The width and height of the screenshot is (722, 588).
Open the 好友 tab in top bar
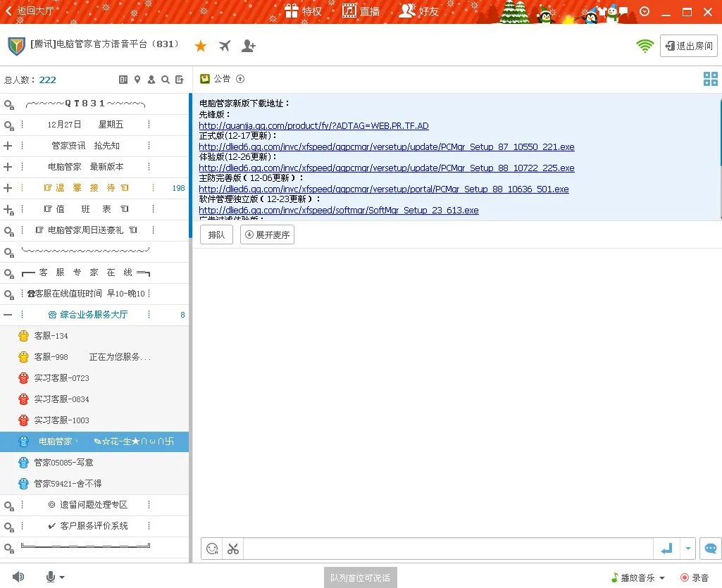tap(418, 11)
